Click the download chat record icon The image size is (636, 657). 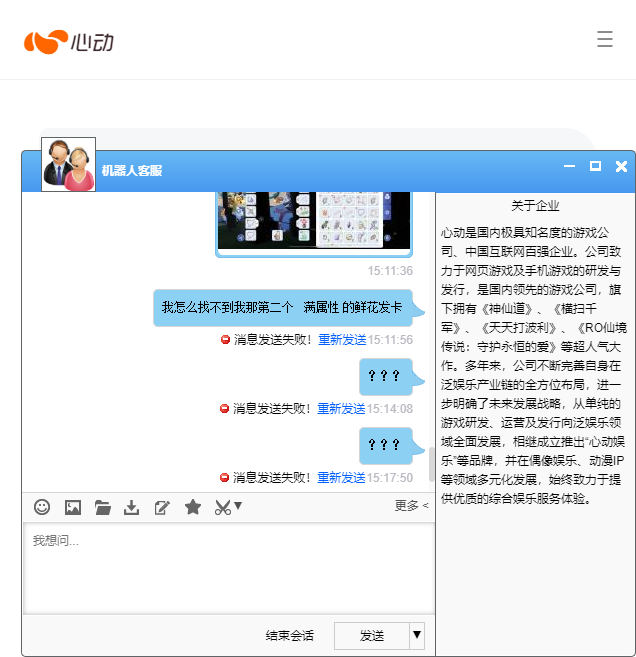[x=132, y=507]
